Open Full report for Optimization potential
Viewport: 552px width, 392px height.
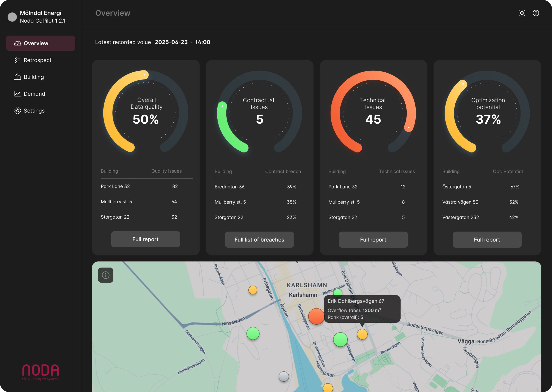487,240
